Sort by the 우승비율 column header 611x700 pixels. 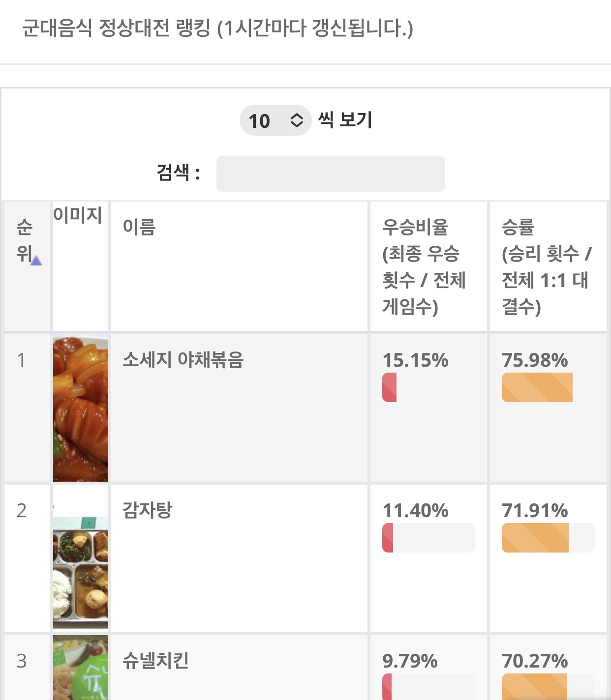point(424,266)
